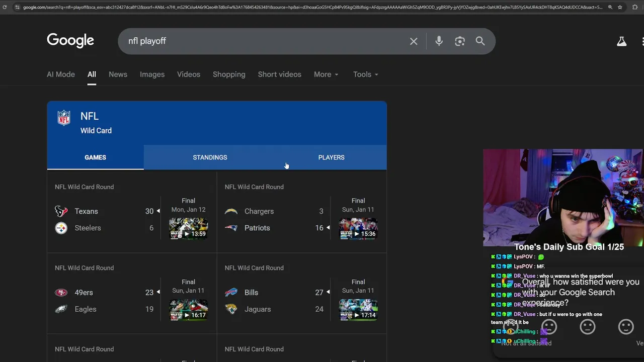Switch to AI Mode
Image resolution: width=644 pixels, height=362 pixels.
[61, 74]
